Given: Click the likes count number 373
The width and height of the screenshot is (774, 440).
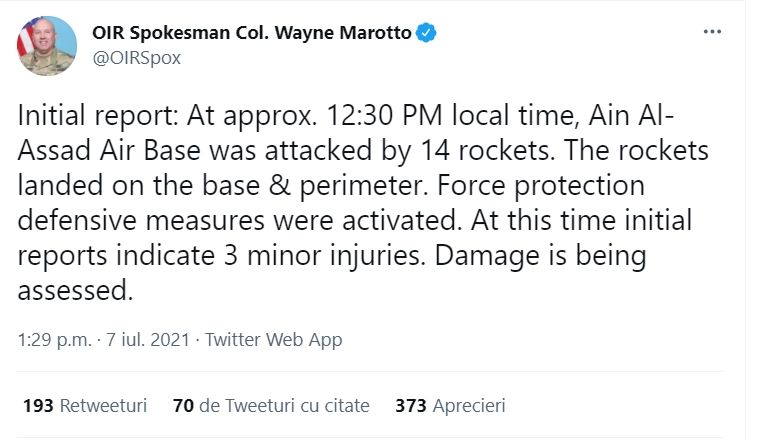Looking at the screenshot, I should [x=410, y=405].
